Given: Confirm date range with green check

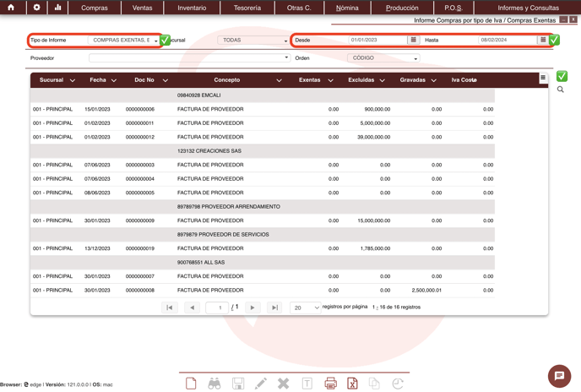Looking at the screenshot, I should [x=554, y=40].
